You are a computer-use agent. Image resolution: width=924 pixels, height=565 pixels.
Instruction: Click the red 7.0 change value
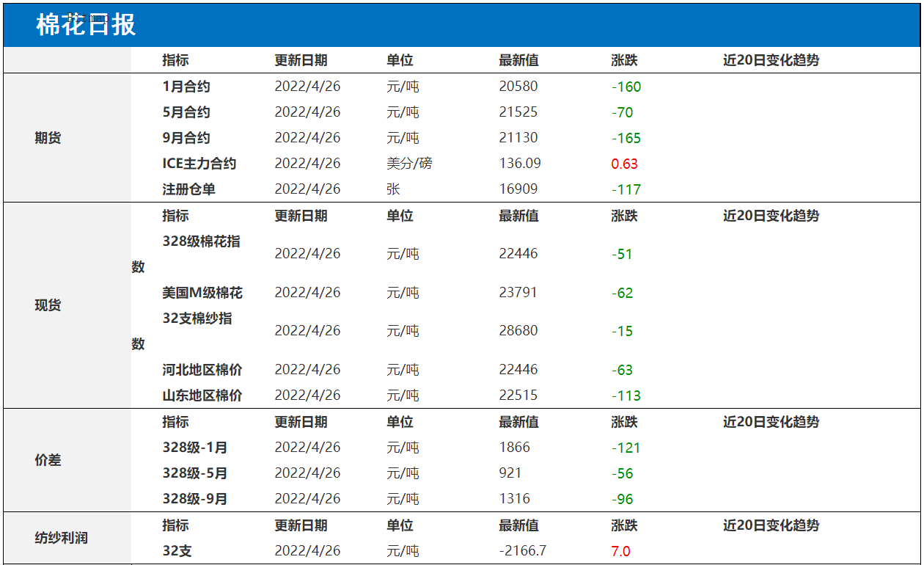(621, 551)
